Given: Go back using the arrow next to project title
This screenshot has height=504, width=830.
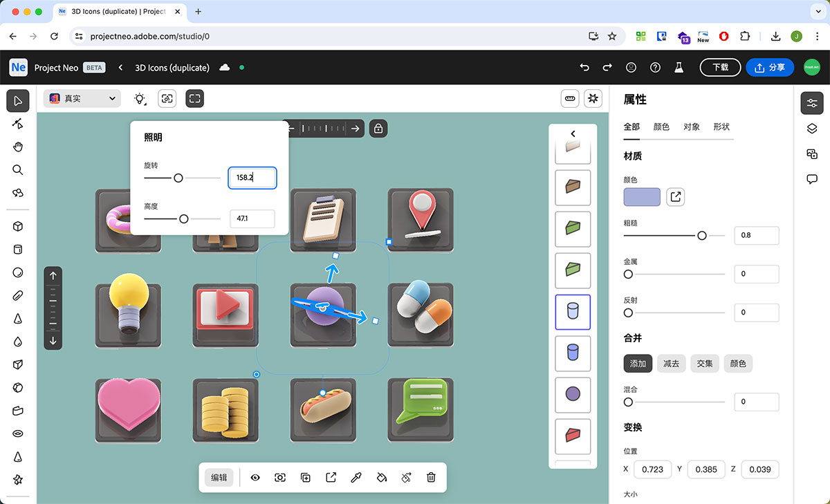Looking at the screenshot, I should tap(119, 67).
